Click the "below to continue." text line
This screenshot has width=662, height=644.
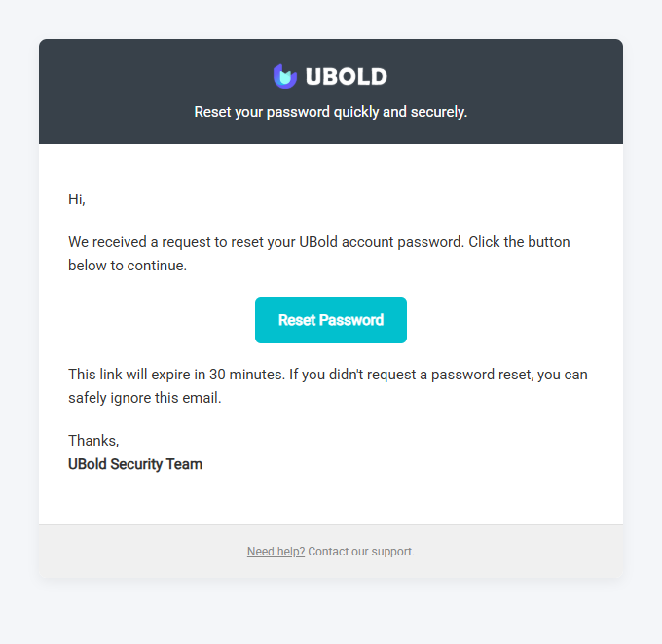pos(127,266)
